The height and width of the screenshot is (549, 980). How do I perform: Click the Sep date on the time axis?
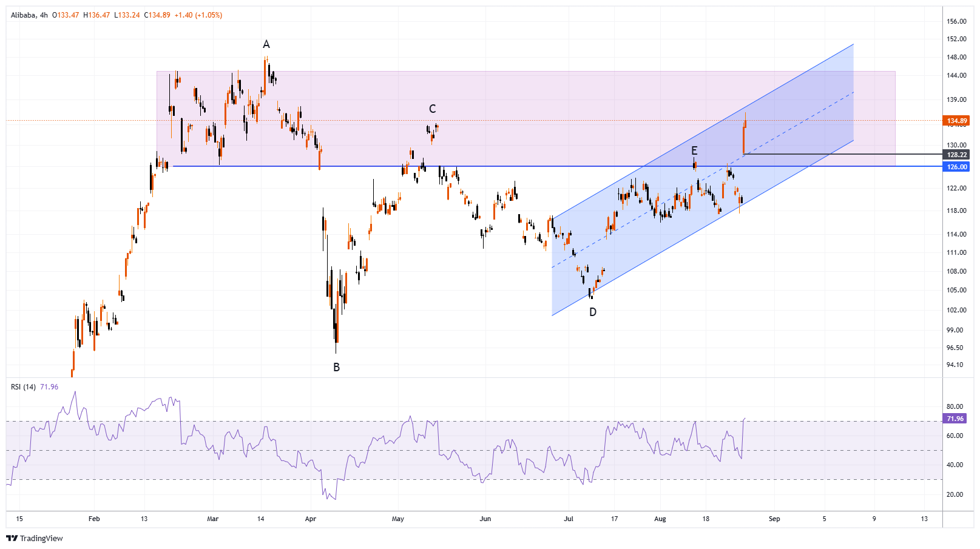[774, 519]
